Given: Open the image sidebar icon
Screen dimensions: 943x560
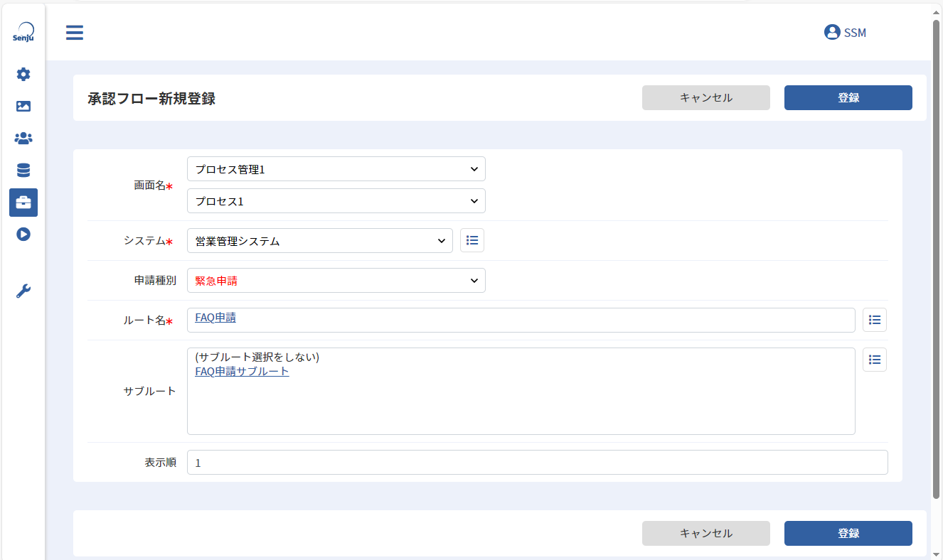Looking at the screenshot, I should [23, 106].
